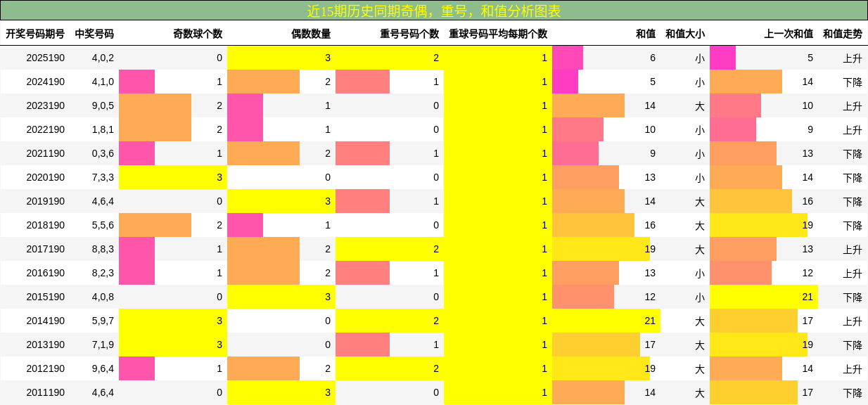Click previous sum 5 in row 2025190
Image resolution: width=868 pixels, height=405 pixels.
[810, 58]
